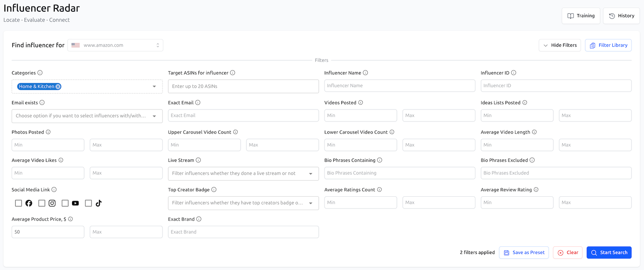Image resolution: width=644 pixels, height=270 pixels.
Task: Open the Filter Library
Action: coord(608,45)
